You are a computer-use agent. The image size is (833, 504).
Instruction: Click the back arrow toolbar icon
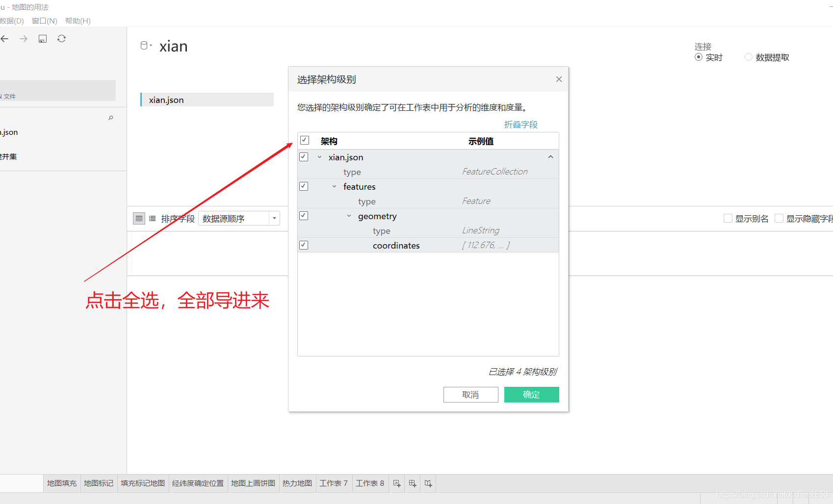5,39
